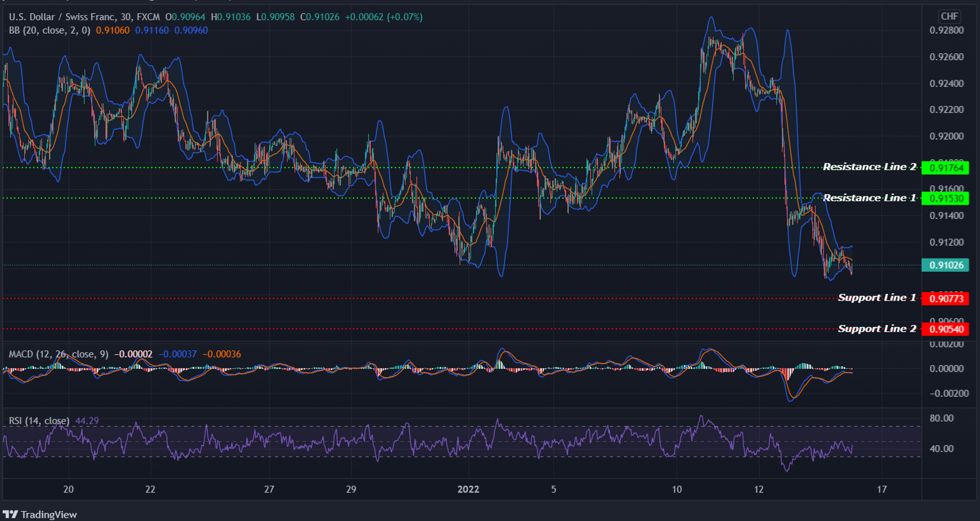
Task: Click the 2022 label on the time axis
Action: (469, 489)
